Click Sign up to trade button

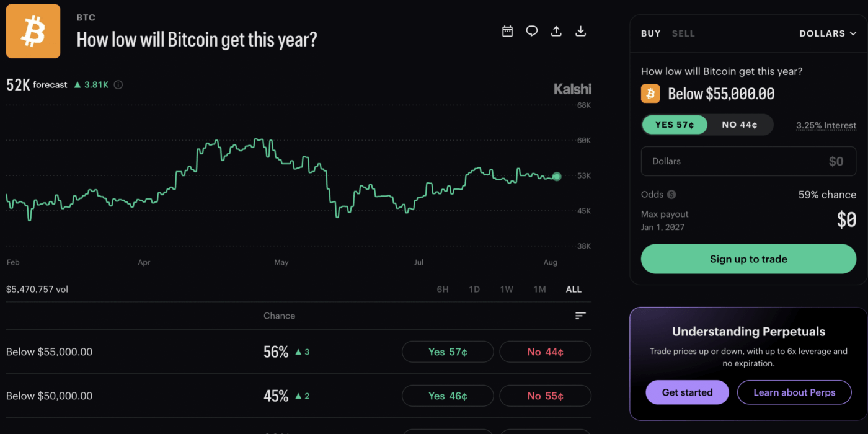tap(748, 259)
